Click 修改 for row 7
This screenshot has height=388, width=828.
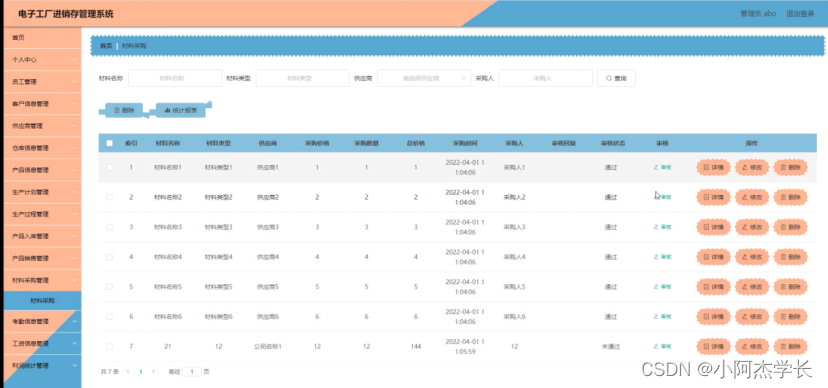(x=752, y=346)
